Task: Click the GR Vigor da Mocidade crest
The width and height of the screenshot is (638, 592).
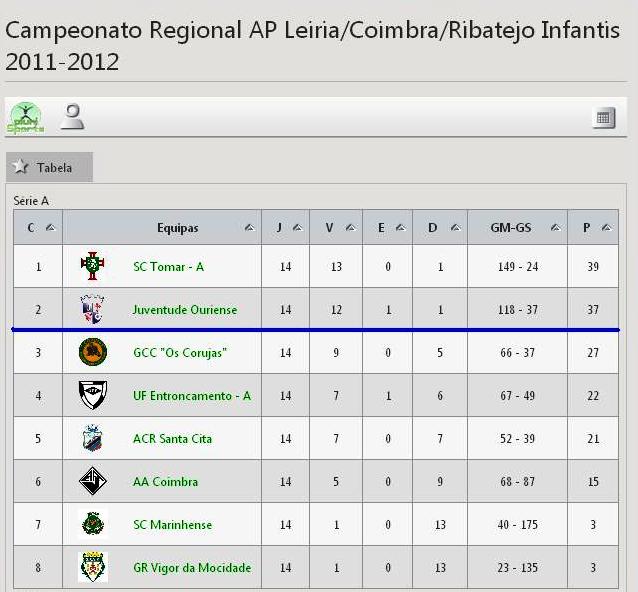Action: click(93, 567)
